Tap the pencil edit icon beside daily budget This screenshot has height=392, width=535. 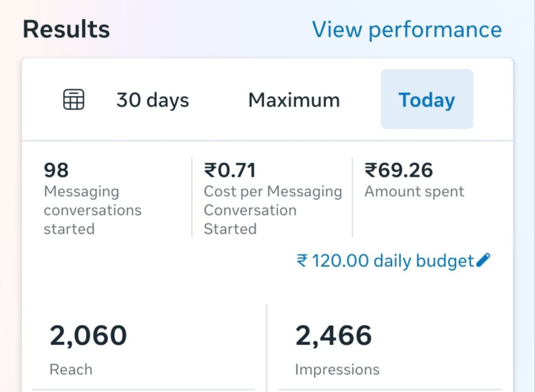(483, 260)
